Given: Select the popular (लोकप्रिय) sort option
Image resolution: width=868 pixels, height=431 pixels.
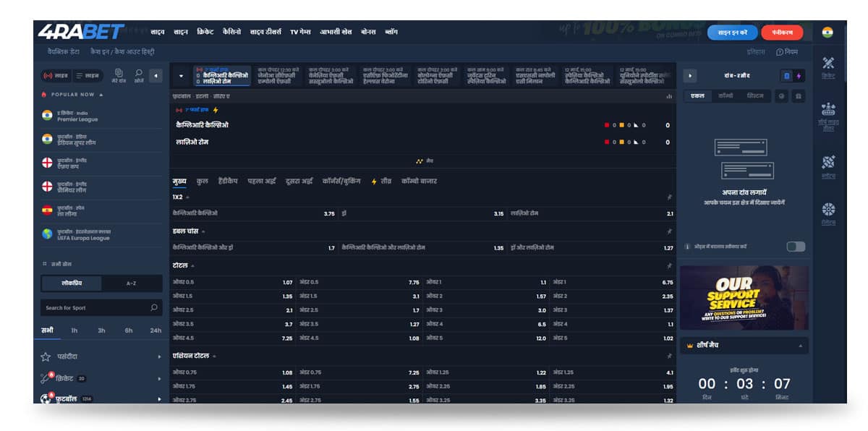Looking at the screenshot, I should 72,283.
